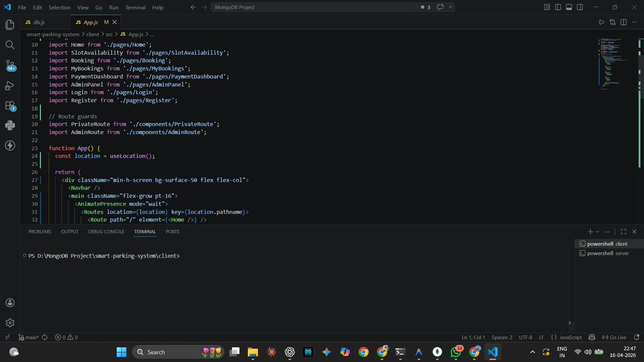Screen dimensions: 644x362
Task: Open the terminal profile dropdown chevron
Action: [x=597, y=231]
